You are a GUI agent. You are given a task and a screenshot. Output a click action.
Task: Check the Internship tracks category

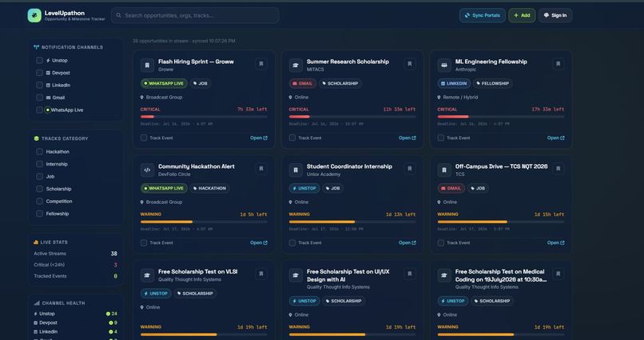[39, 164]
